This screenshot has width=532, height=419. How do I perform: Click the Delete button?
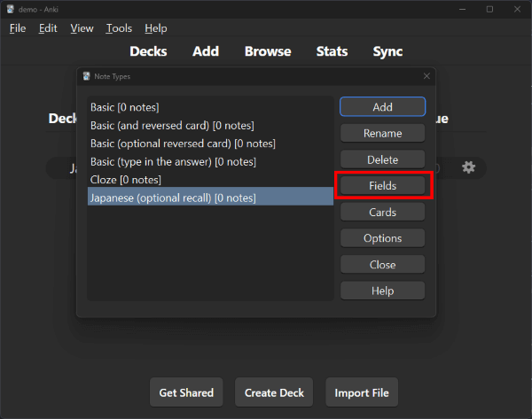tap(382, 159)
